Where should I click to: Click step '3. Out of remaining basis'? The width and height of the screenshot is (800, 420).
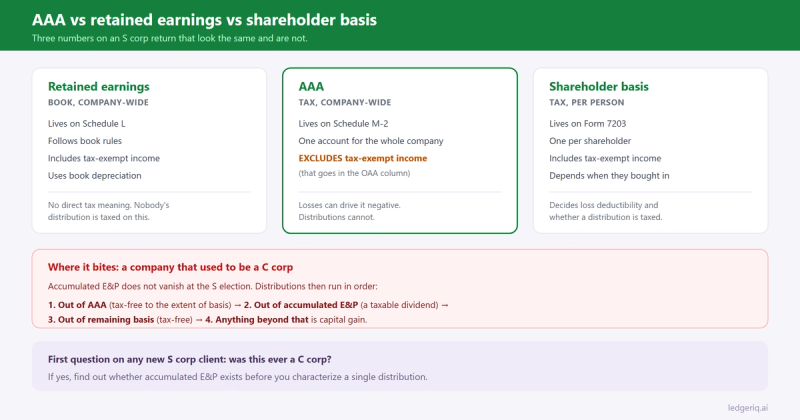(x=101, y=319)
